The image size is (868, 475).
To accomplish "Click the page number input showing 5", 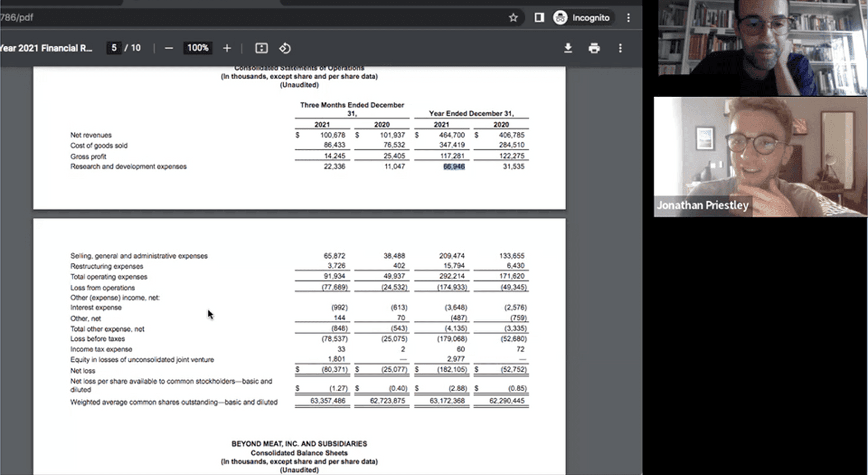I will point(114,47).
